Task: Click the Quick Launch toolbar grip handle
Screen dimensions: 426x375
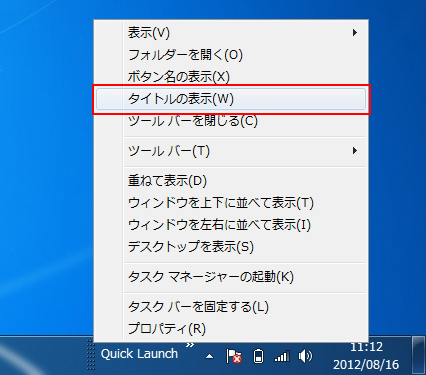Action: (90, 355)
